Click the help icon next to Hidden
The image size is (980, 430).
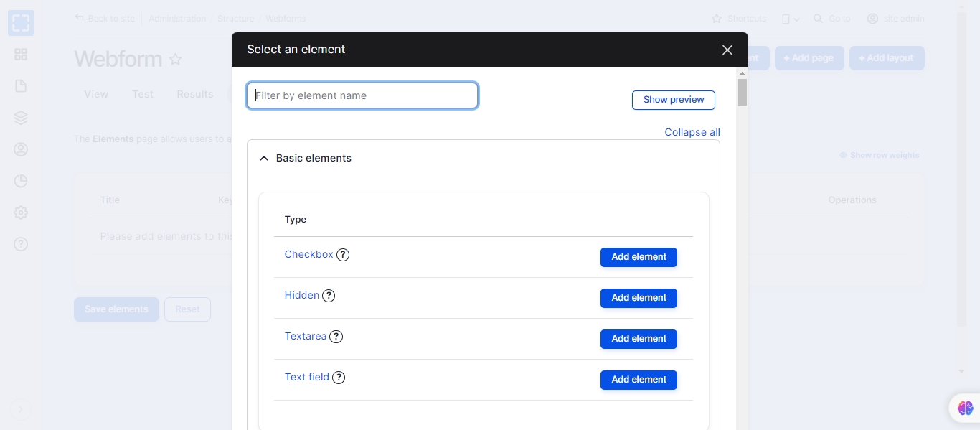[329, 296]
